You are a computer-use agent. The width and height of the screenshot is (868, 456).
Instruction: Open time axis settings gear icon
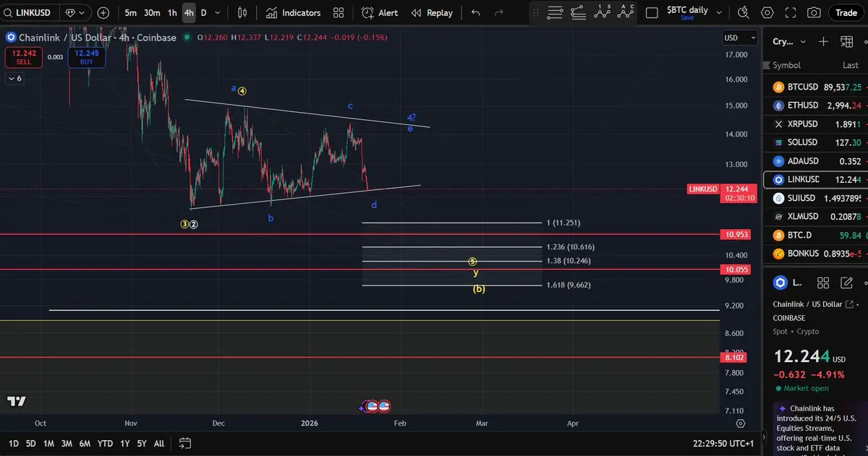(740, 423)
